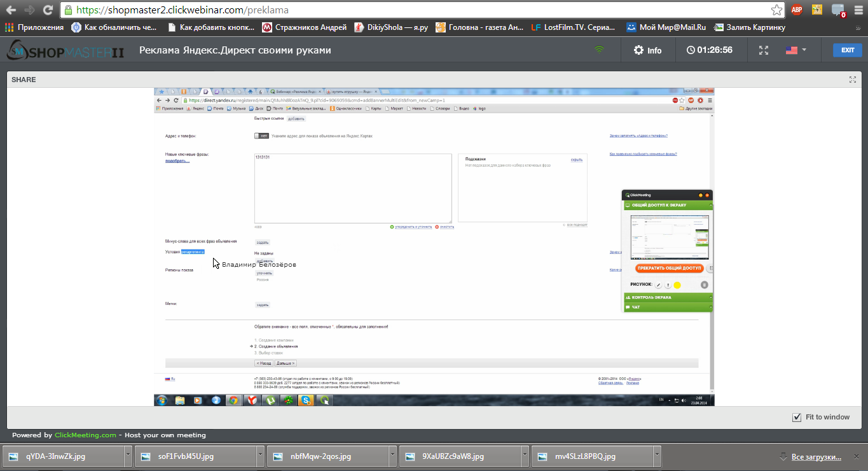Show all downloads via Все загрузки...

(x=816, y=457)
